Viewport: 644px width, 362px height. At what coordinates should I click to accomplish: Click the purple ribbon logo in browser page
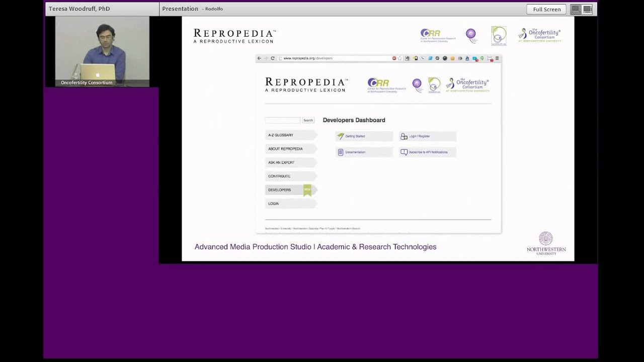click(418, 85)
